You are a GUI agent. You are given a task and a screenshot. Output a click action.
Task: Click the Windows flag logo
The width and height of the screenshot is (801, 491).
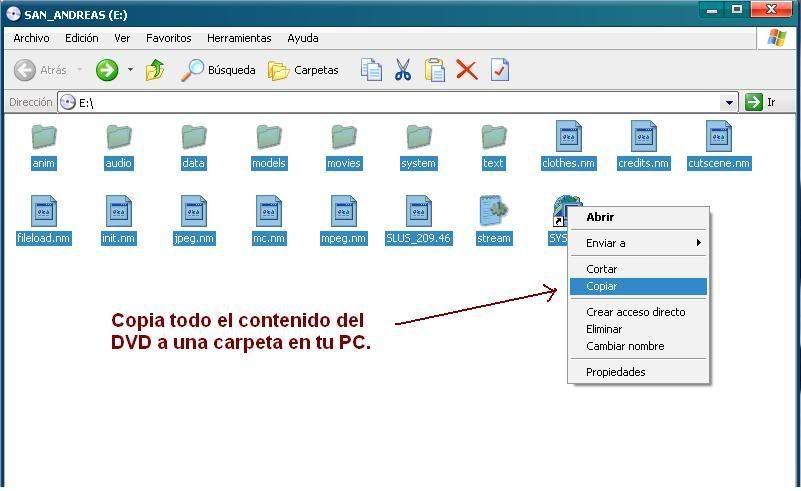point(776,38)
